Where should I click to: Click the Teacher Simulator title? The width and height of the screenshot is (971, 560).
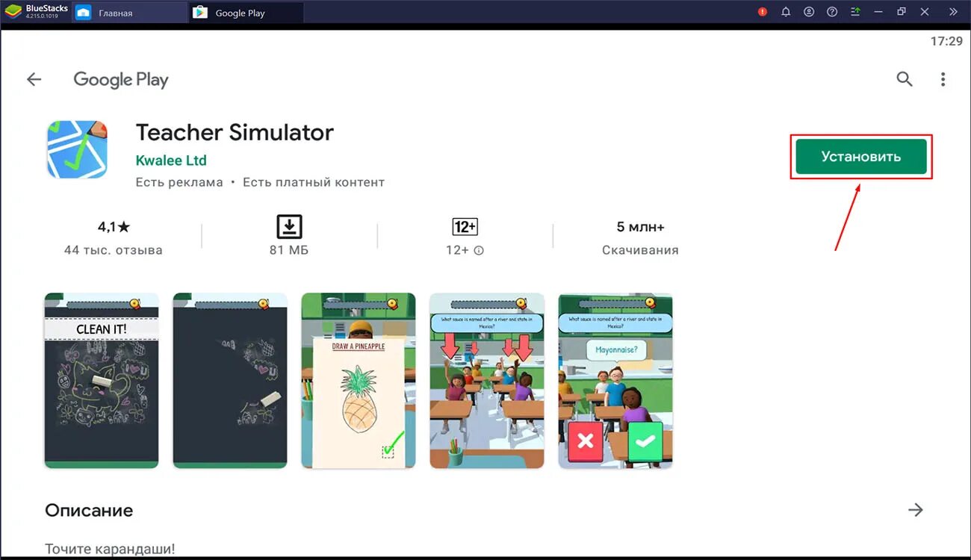(x=235, y=132)
